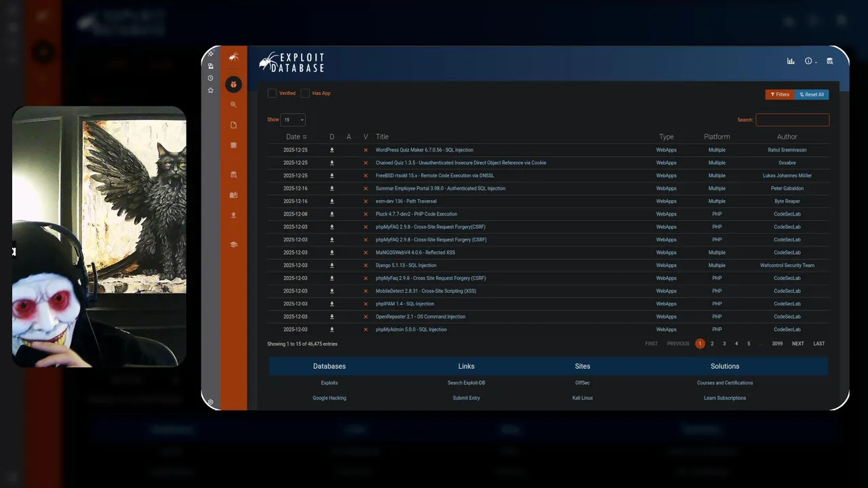This screenshot has height=488, width=868.
Task: Open the settings gear in gray side panel
Action: coord(210,402)
